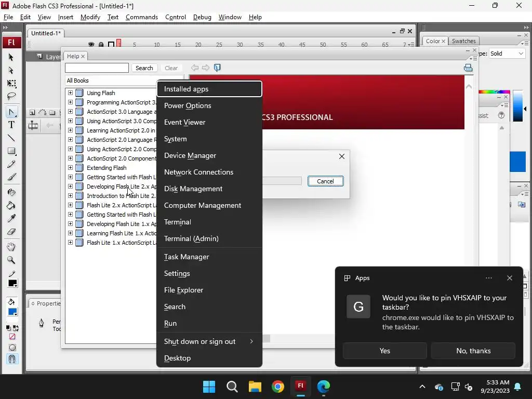Switch to the Swatches tab
Viewport: 532px width, 399px height.
coord(463,41)
